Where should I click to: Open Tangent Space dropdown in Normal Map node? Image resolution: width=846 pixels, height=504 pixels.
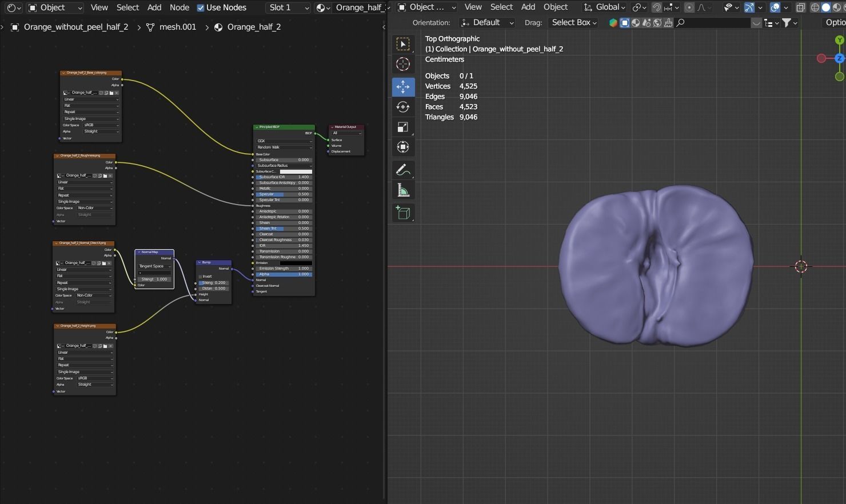pyautogui.click(x=154, y=266)
